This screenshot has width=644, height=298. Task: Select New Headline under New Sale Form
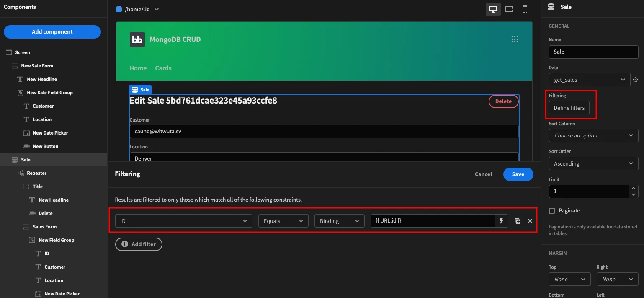point(42,79)
